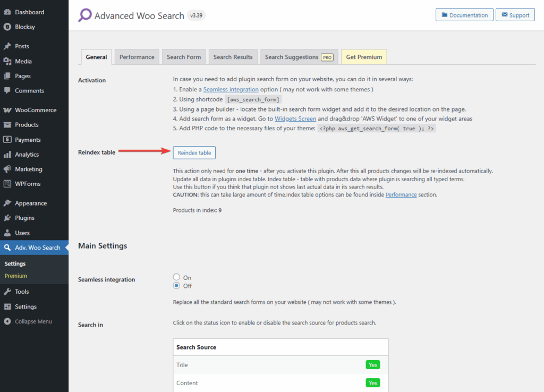Toggle the Yes badge for Title search source
The height and width of the screenshot is (392, 544).
(x=372, y=364)
